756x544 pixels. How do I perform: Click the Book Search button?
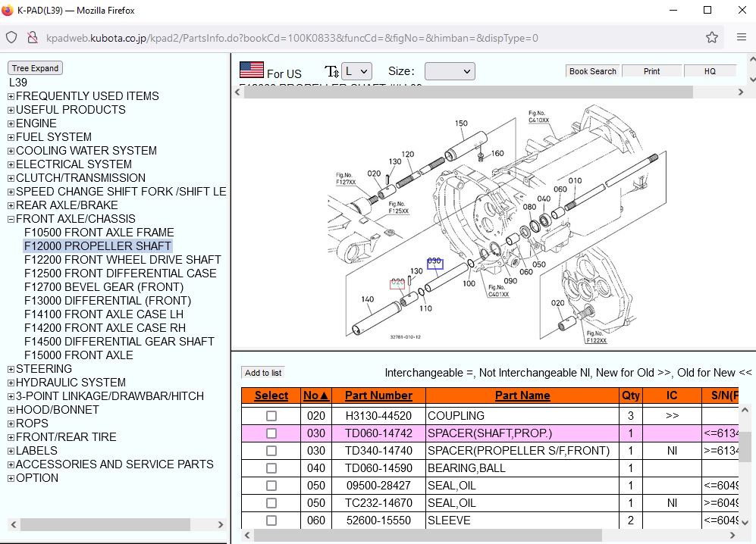592,71
